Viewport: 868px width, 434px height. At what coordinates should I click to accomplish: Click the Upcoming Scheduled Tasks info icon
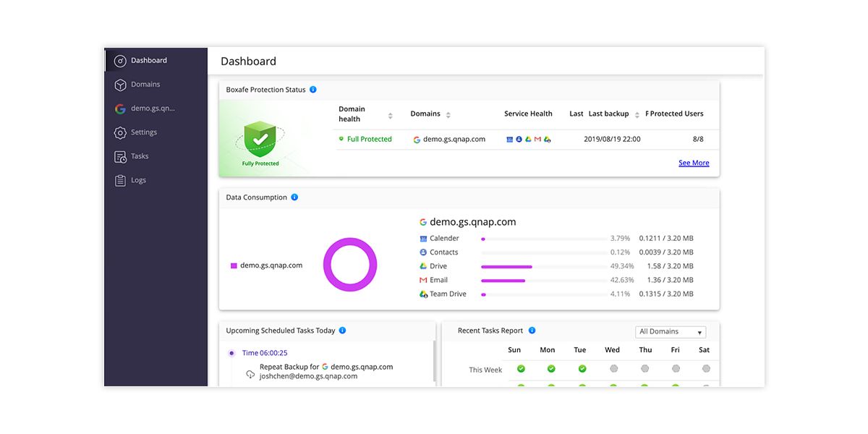(x=342, y=331)
